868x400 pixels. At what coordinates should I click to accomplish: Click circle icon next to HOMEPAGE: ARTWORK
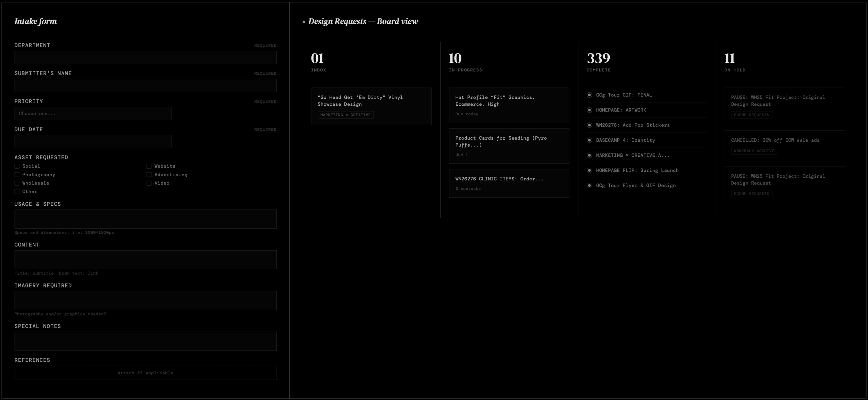(589, 110)
